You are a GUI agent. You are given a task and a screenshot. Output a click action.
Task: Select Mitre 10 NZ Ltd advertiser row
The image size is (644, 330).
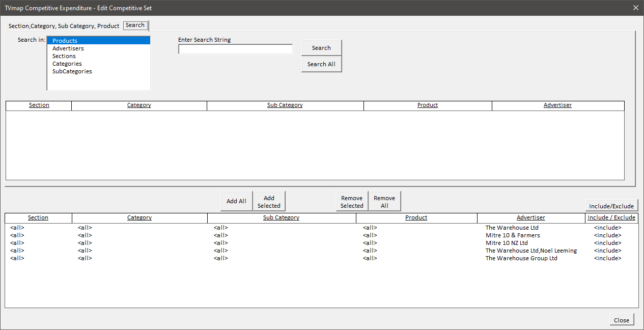(321, 243)
